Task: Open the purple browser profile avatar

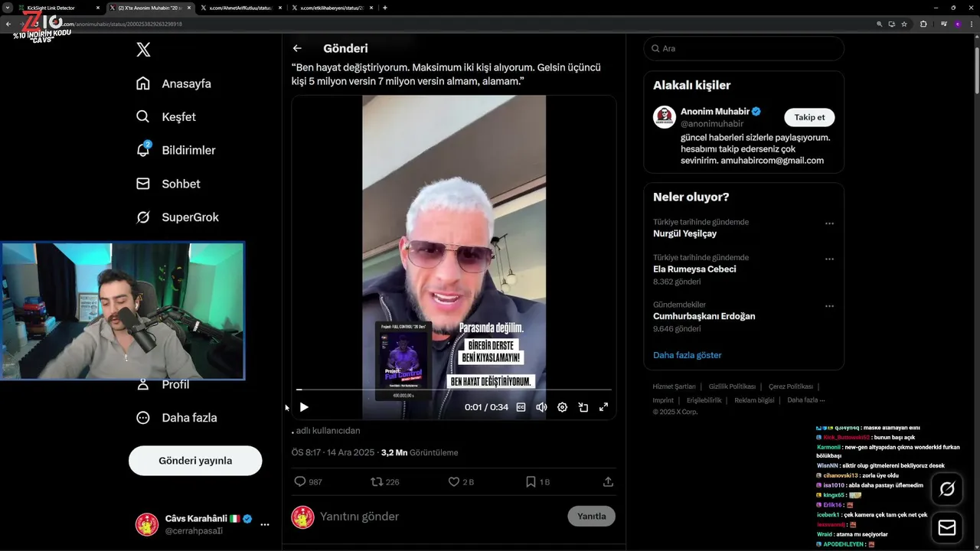Action: click(957, 24)
